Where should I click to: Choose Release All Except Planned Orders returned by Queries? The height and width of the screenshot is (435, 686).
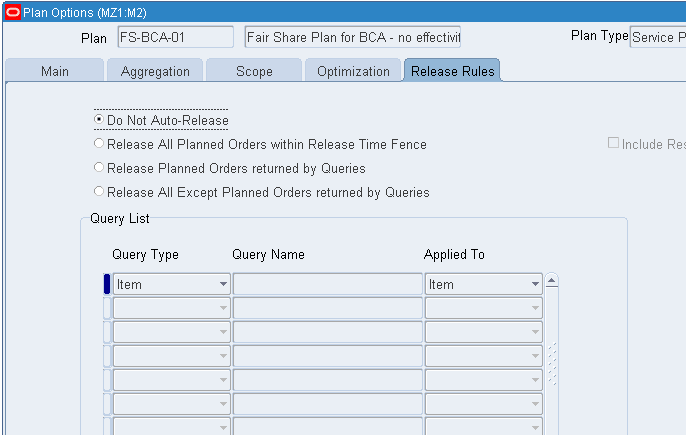point(99,191)
